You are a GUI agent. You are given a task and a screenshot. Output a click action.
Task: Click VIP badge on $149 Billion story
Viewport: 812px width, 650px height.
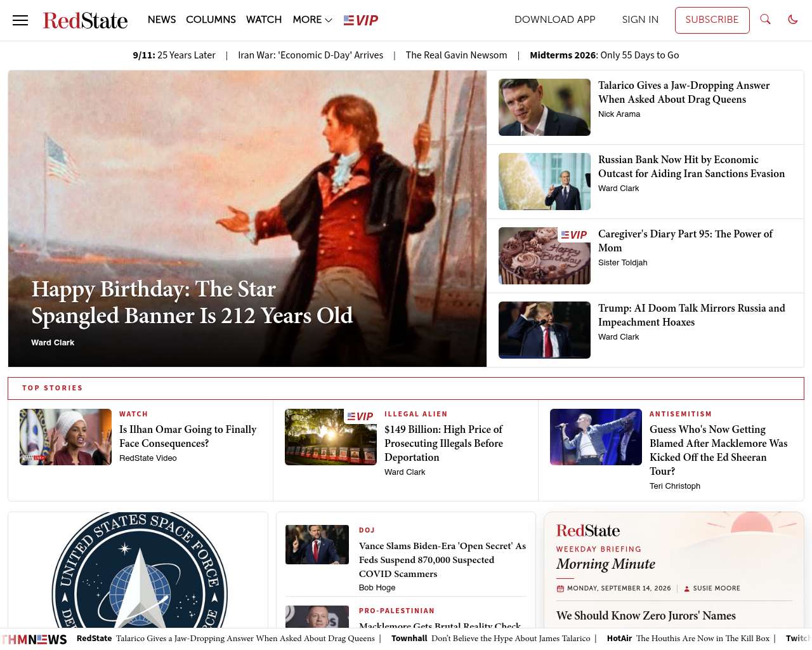click(360, 416)
